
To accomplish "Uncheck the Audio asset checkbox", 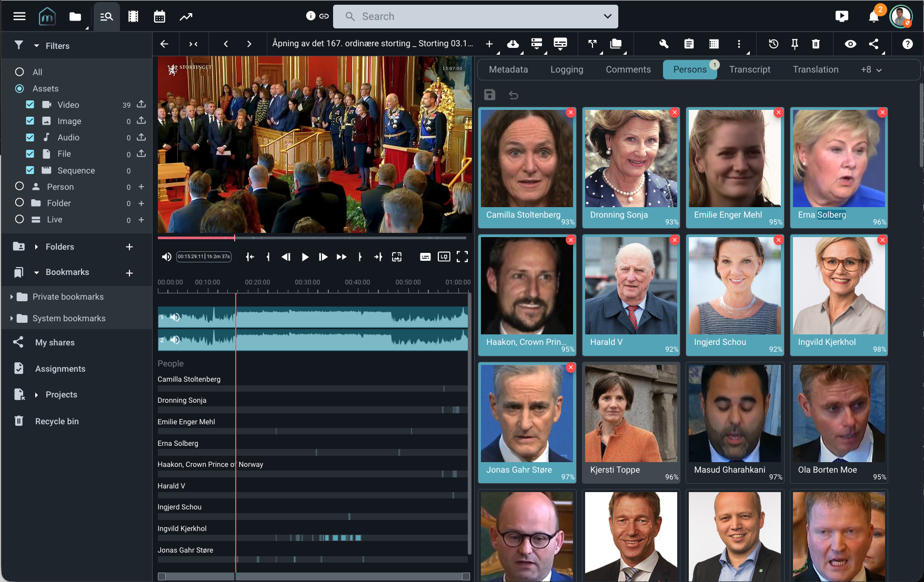I will pyautogui.click(x=30, y=137).
